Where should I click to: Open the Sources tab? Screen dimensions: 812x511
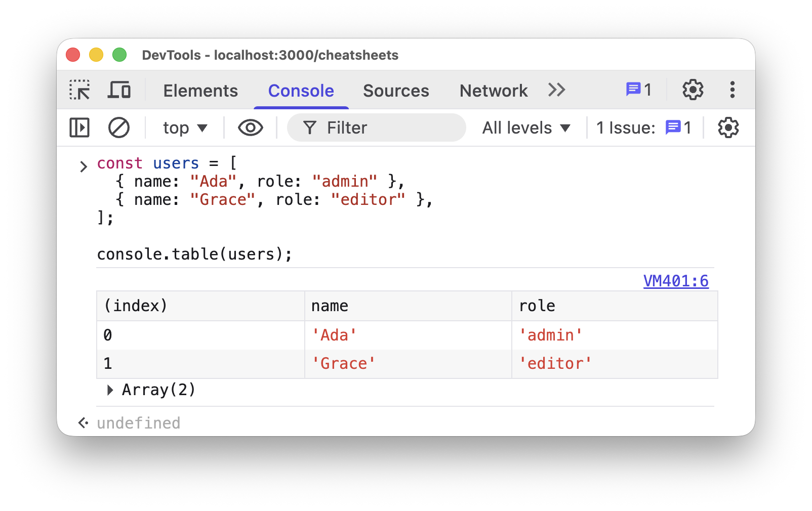pos(396,91)
